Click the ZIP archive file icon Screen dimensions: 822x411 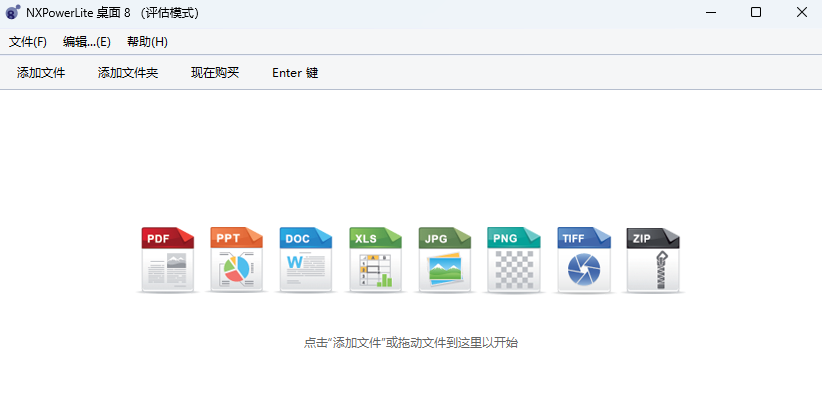click(x=653, y=259)
